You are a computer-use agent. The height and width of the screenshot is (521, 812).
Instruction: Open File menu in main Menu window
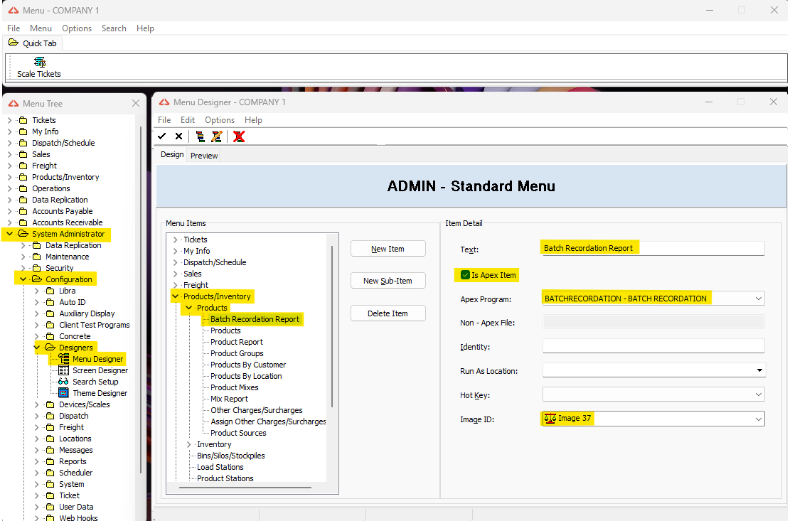(14, 28)
